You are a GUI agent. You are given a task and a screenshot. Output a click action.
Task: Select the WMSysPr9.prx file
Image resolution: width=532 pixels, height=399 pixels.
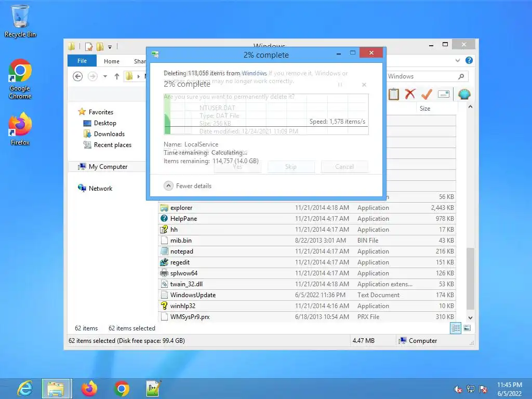coord(307,316)
